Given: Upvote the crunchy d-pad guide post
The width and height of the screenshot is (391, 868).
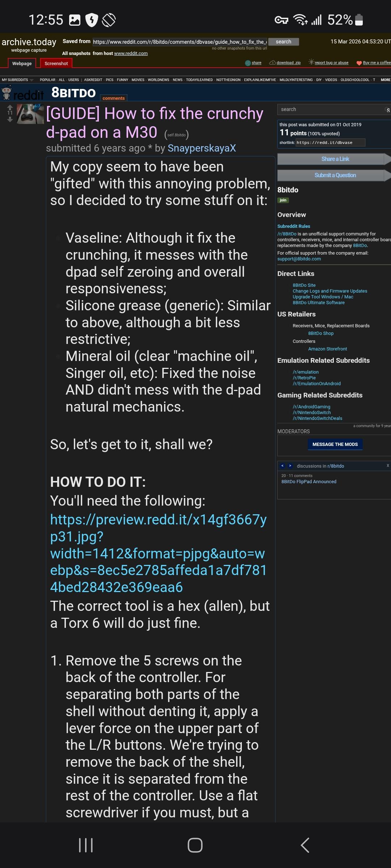Looking at the screenshot, I should [x=10, y=107].
